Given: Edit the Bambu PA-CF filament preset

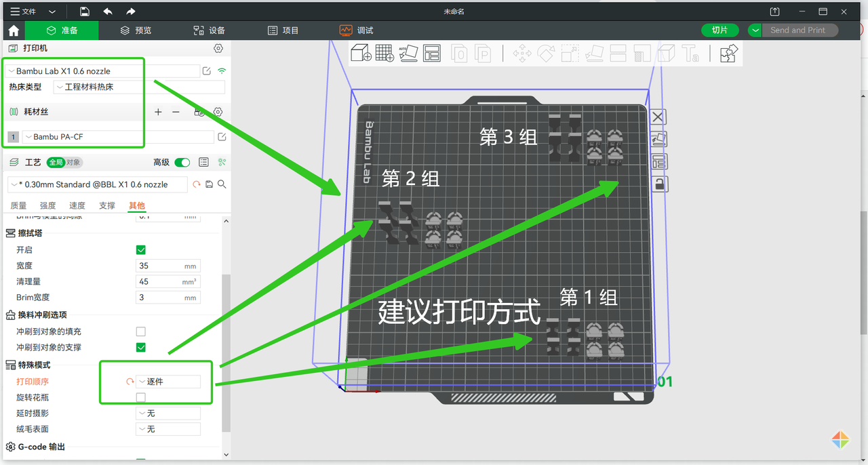Looking at the screenshot, I should [222, 137].
